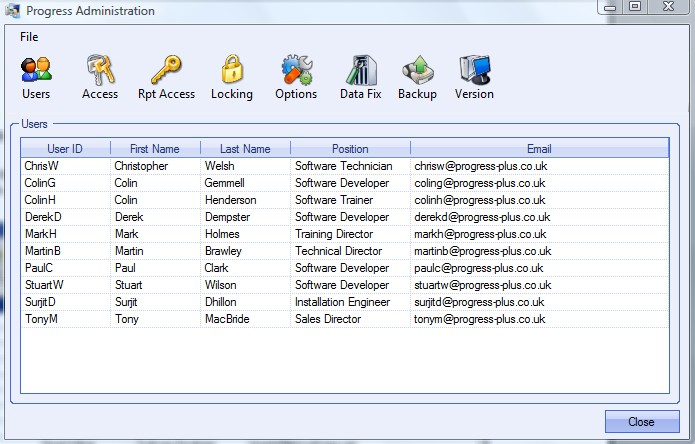
Task: Click the Last Name column header
Action: click(245, 149)
